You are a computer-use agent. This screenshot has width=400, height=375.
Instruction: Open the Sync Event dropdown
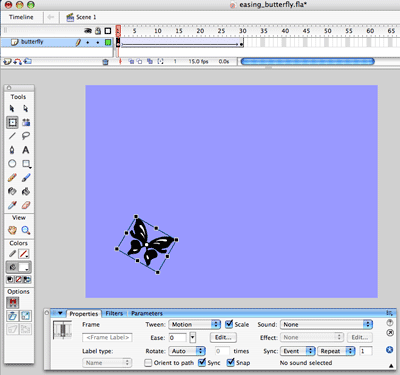click(x=298, y=351)
